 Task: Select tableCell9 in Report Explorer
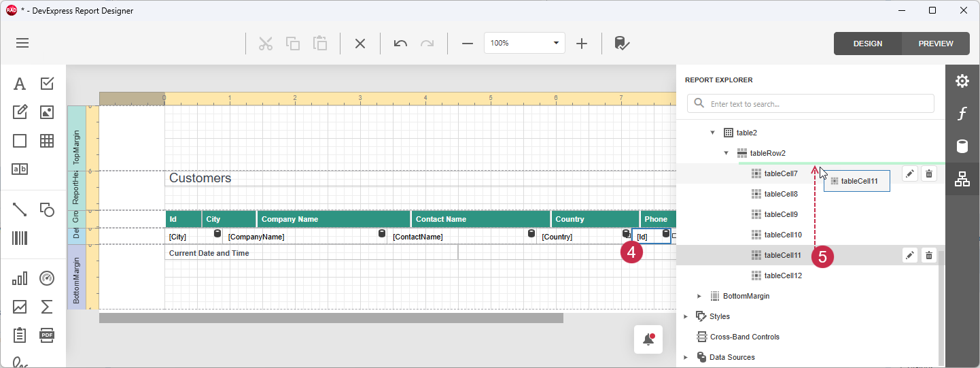click(x=781, y=214)
